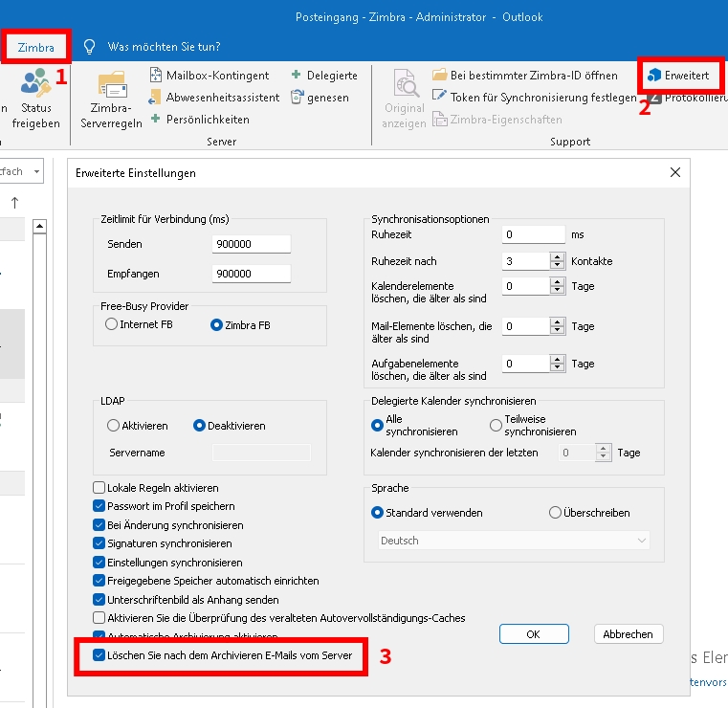Click the scroll-up arrow in the mail list

pyautogui.click(x=40, y=227)
